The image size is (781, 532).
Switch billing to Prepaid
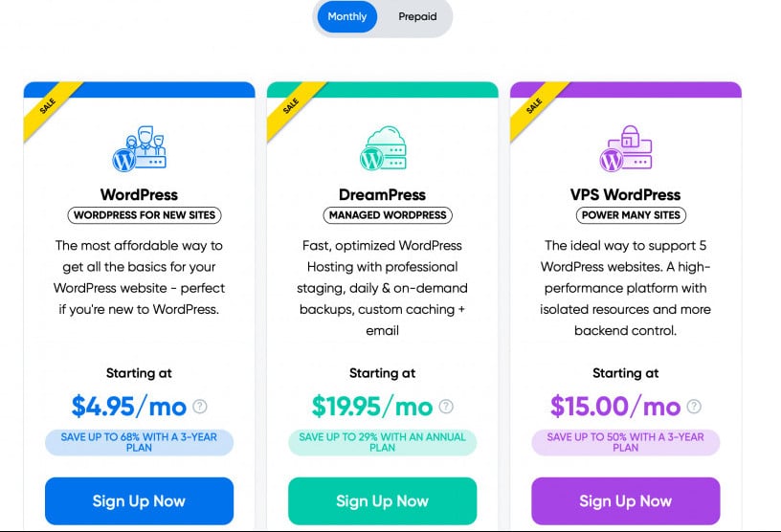(417, 16)
